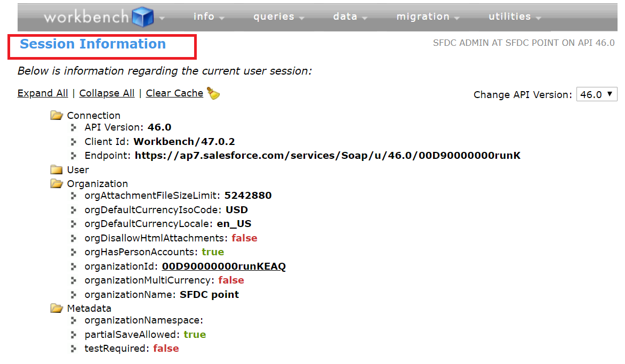Click the closed User folder icon
The width and height of the screenshot is (625, 364).
coord(57,169)
